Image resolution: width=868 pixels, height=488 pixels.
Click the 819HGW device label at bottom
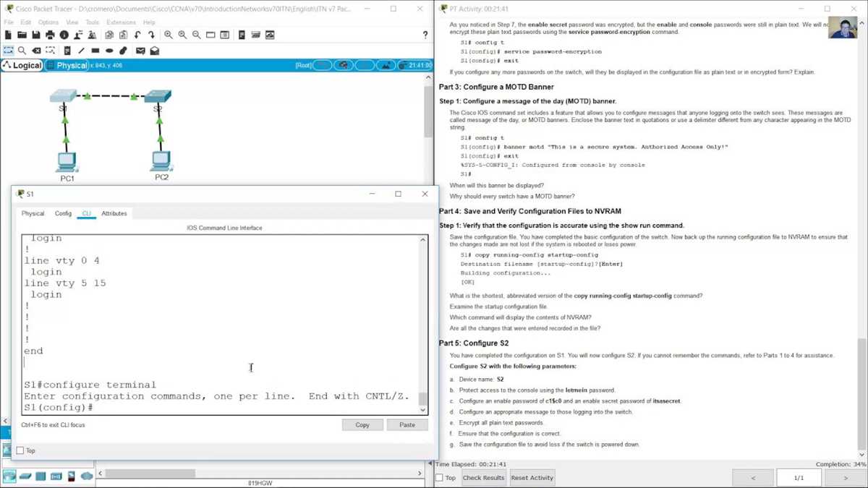pyautogui.click(x=260, y=483)
